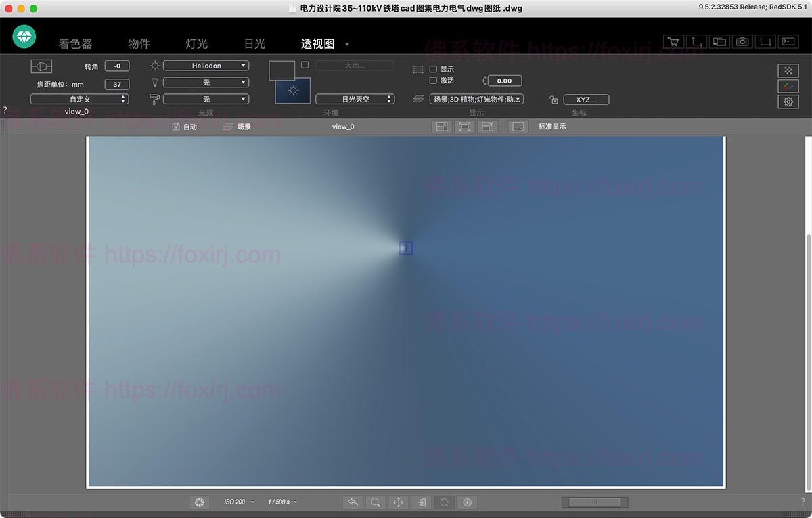Click the info icon in bottom toolbar
This screenshot has width=812, height=518.
pos(467,502)
